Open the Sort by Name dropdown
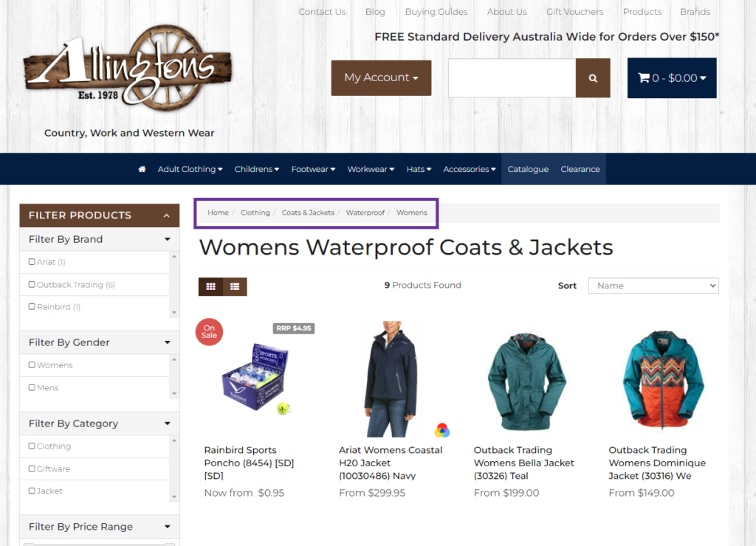Screen dimensions: 756x546 (653, 286)
